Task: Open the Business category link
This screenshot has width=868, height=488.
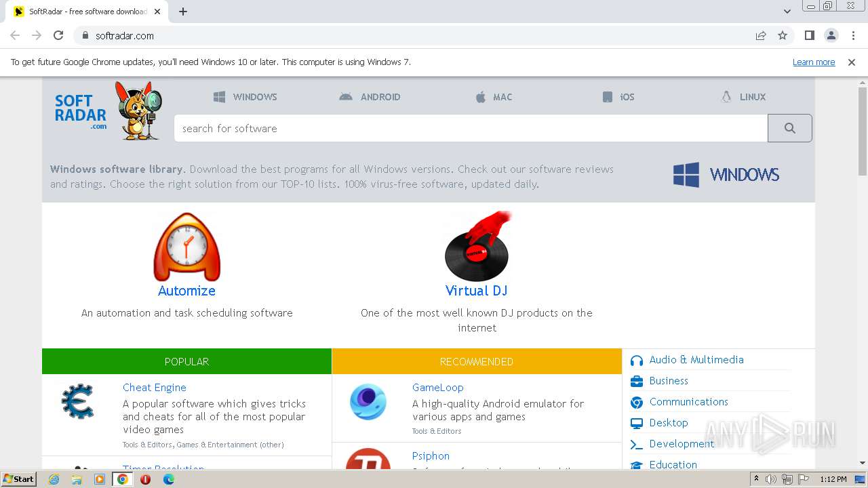Action: 669,381
